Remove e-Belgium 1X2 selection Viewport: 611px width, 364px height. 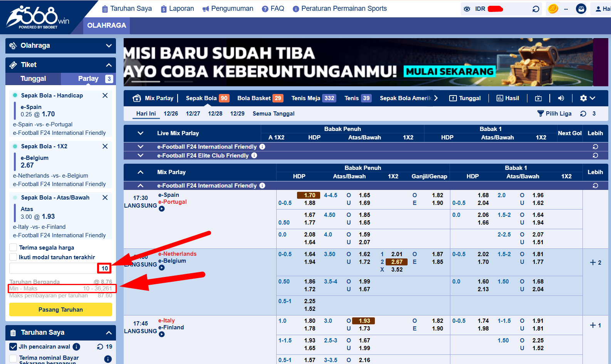(x=105, y=146)
